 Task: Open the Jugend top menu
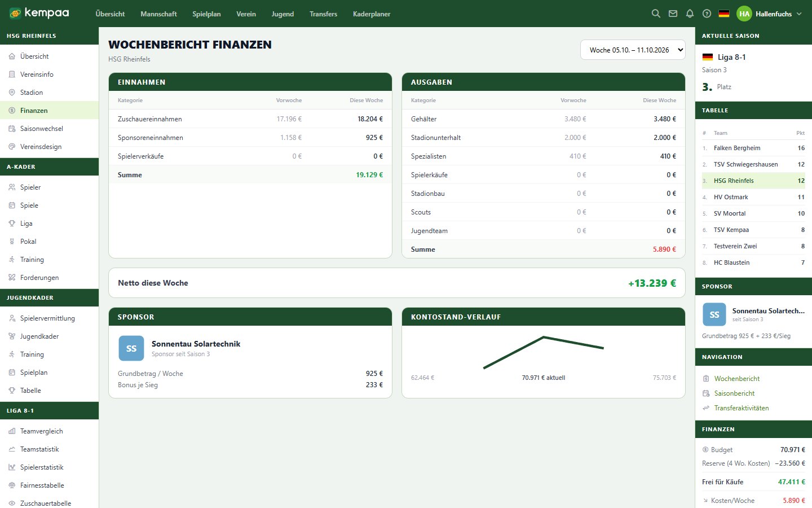point(283,14)
